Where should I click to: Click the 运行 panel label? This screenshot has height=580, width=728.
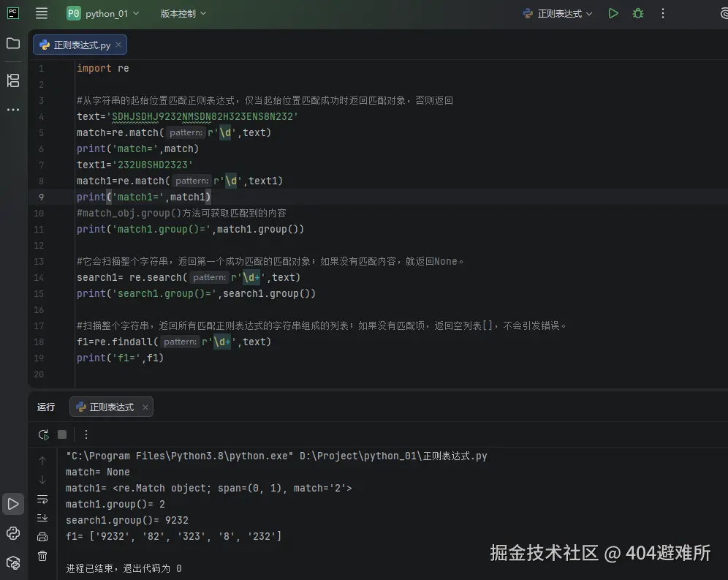tap(46, 407)
